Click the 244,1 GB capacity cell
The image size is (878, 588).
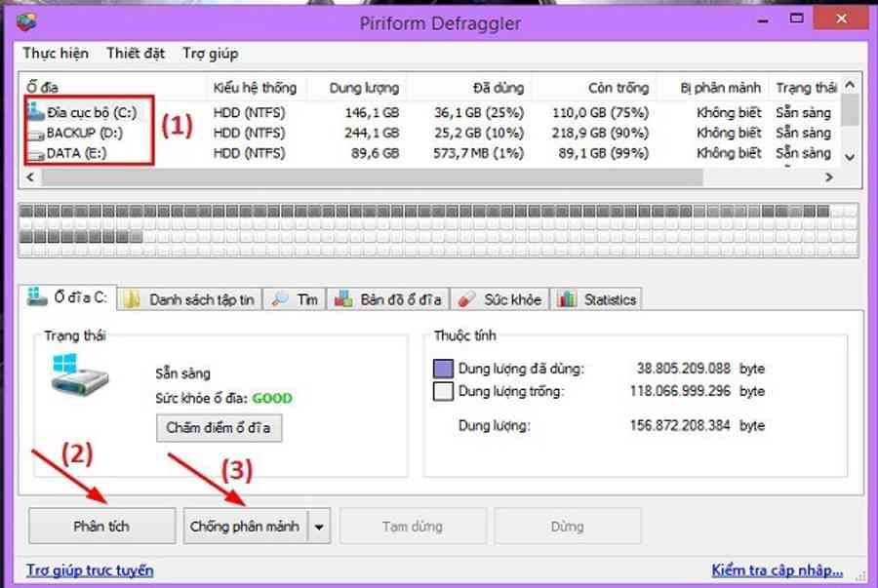(x=372, y=134)
